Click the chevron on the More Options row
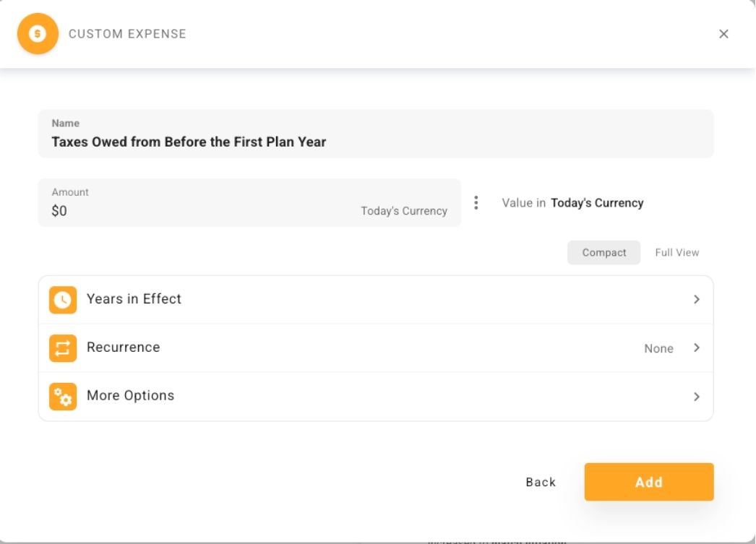This screenshot has height=544, width=756. (696, 396)
